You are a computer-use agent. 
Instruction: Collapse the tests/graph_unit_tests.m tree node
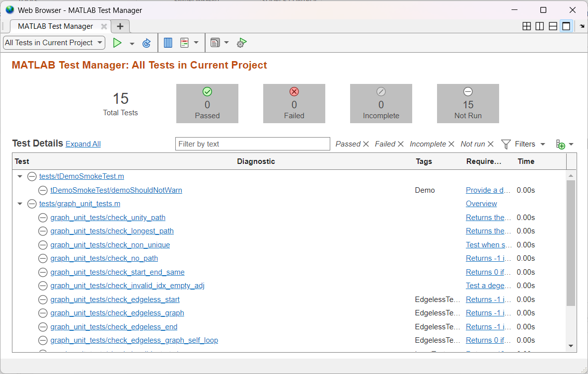tap(20, 204)
